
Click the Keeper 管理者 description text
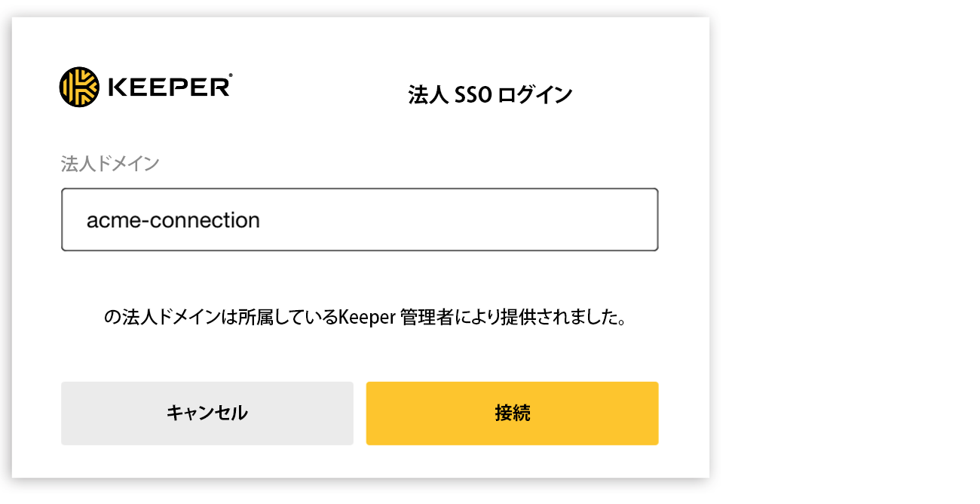click(x=366, y=318)
